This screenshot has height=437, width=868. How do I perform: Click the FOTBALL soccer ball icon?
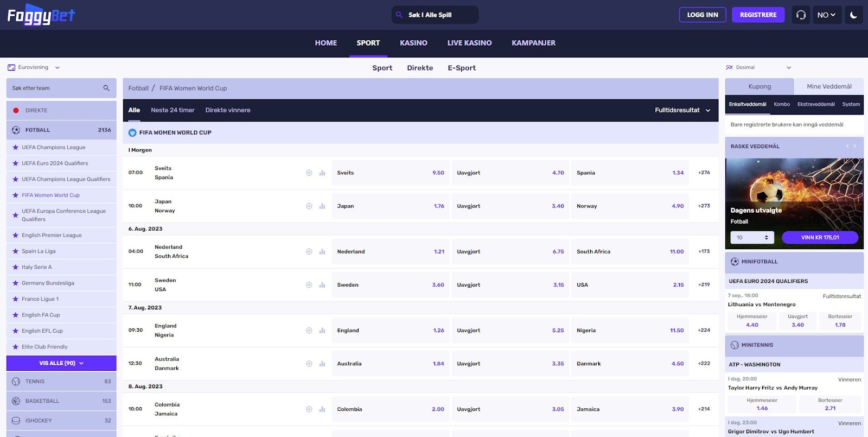click(x=16, y=130)
